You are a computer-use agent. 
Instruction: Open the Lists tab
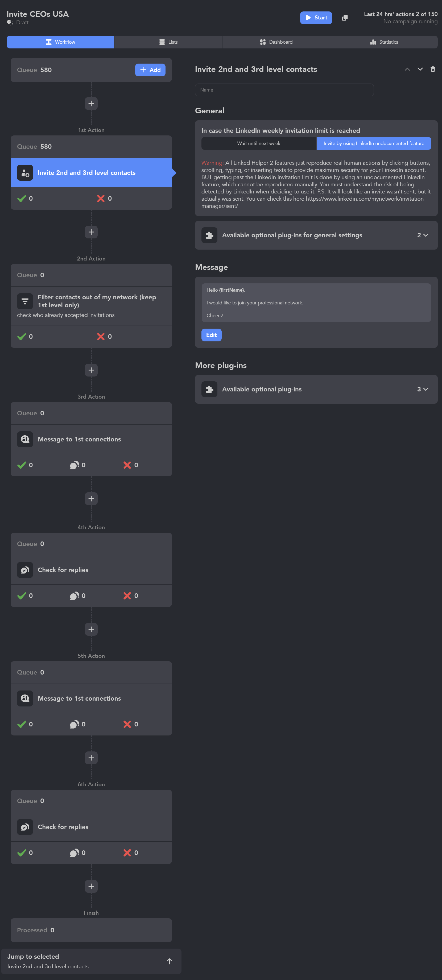(168, 42)
